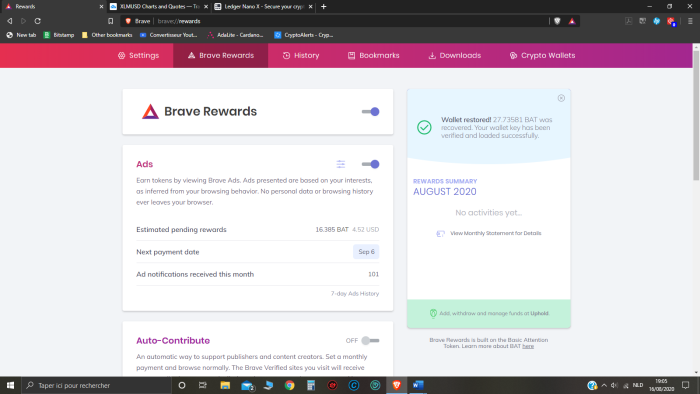Viewport: 700px width, 394px height.
Task: Launch Google Chrome from the taskbar
Action: [x=289, y=385]
